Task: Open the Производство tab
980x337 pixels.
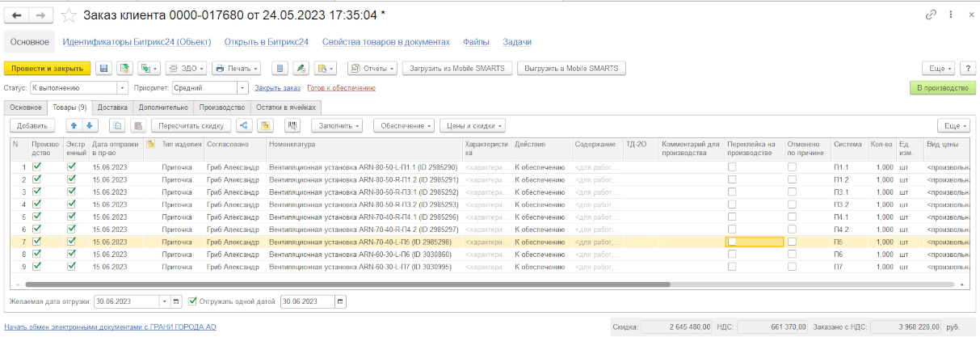Action: (221, 107)
